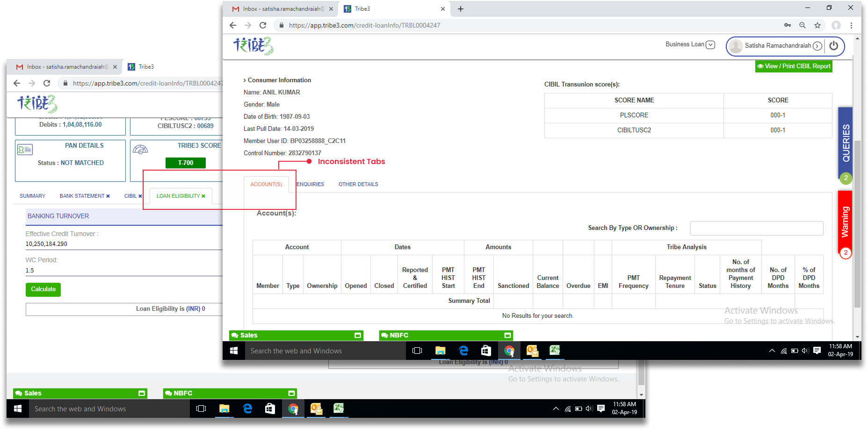Close the Tribe3 tab in front window
This screenshot has height=430, width=868.
443,9
